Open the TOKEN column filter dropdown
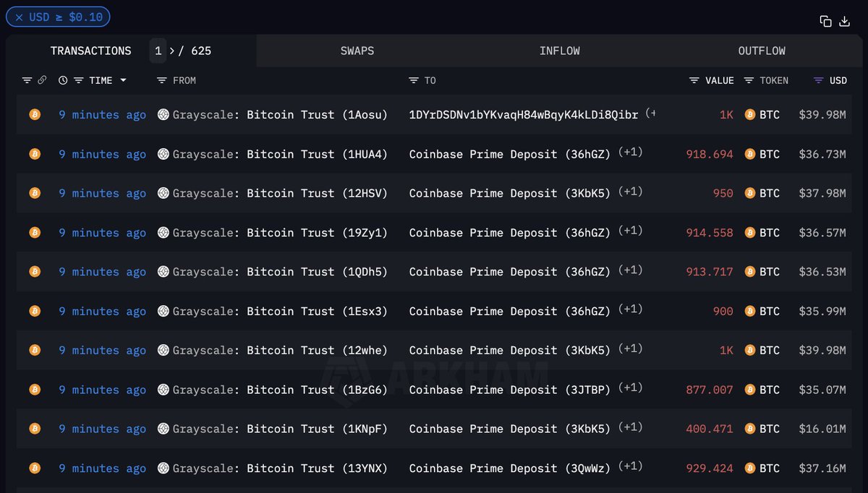 pos(749,80)
